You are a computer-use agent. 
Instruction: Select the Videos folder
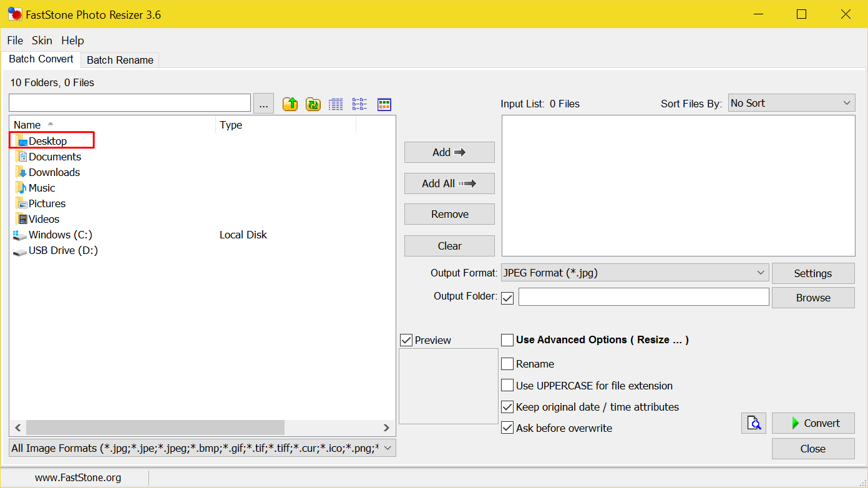coord(37,219)
